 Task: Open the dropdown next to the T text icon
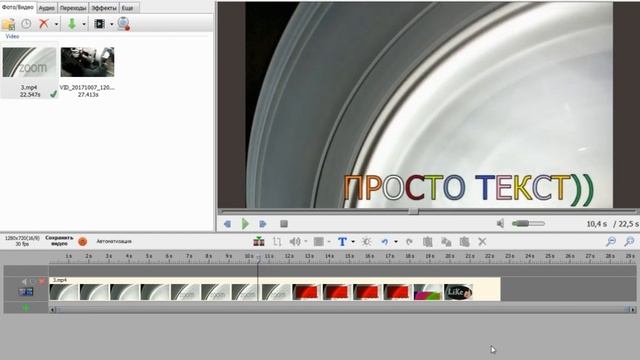tap(353, 242)
